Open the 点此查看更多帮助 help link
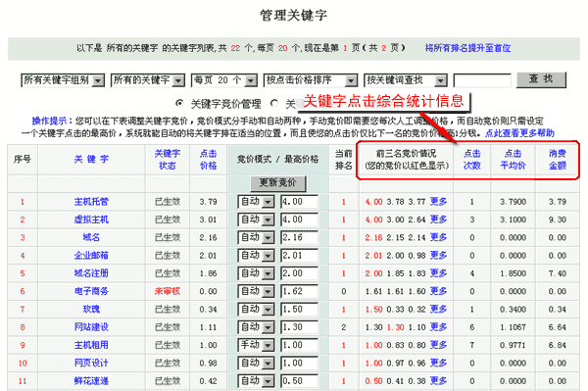 click(x=519, y=133)
